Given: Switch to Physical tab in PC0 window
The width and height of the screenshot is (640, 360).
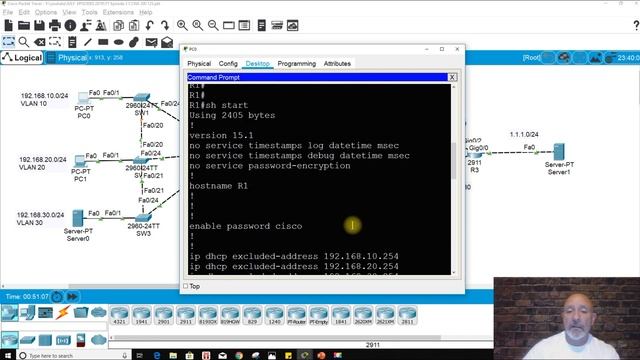Looking at the screenshot, I should 199,64.
